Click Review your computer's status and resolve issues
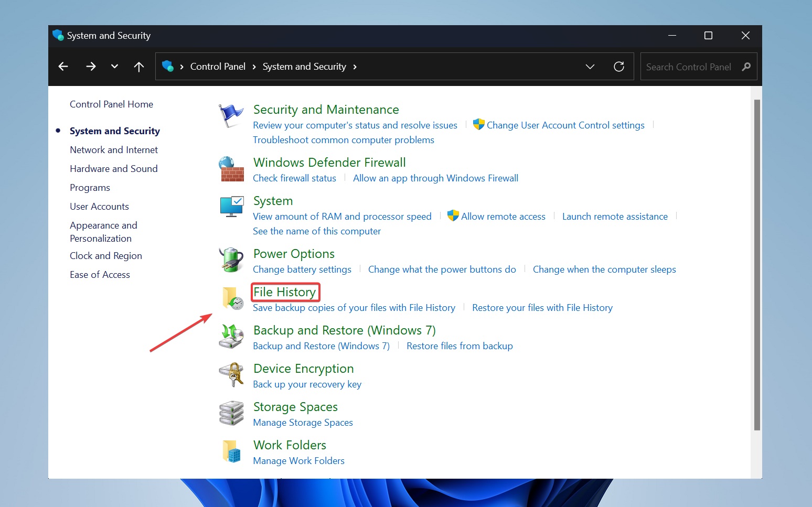812x507 pixels. point(355,125)
